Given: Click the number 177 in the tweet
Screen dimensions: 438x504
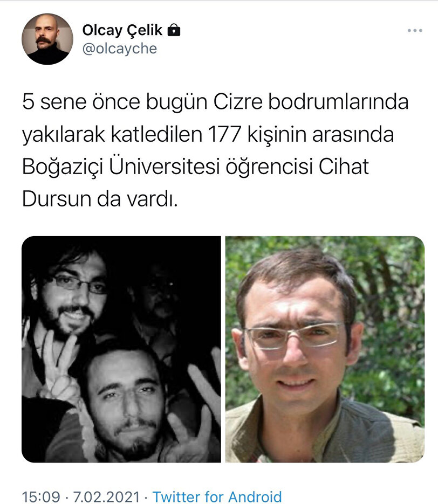Looking at the screenshot, I should 224,134.
